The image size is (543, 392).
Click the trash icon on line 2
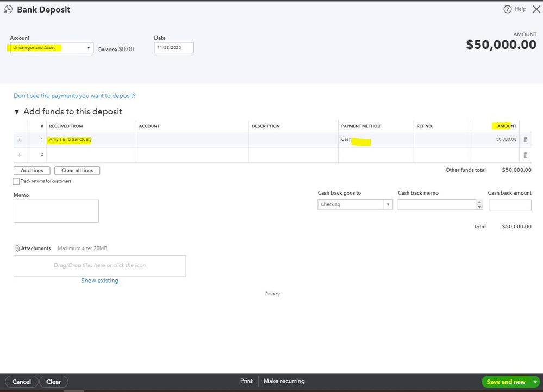tap(525, 155)
